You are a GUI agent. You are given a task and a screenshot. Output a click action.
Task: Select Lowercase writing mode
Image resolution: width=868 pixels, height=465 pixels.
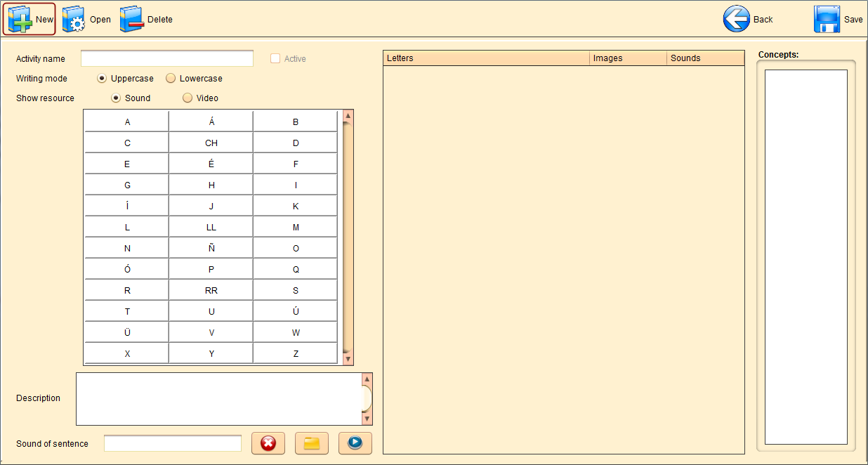point(171,78)
